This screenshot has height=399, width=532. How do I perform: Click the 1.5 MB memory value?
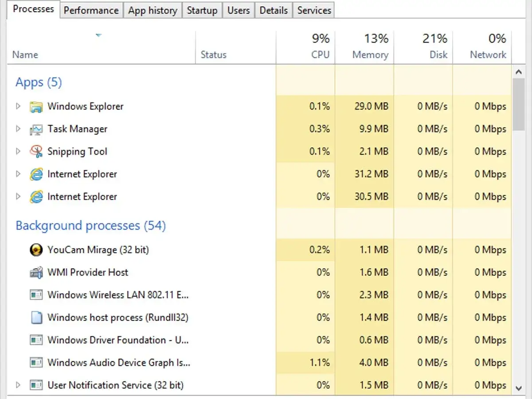[375, 385]
